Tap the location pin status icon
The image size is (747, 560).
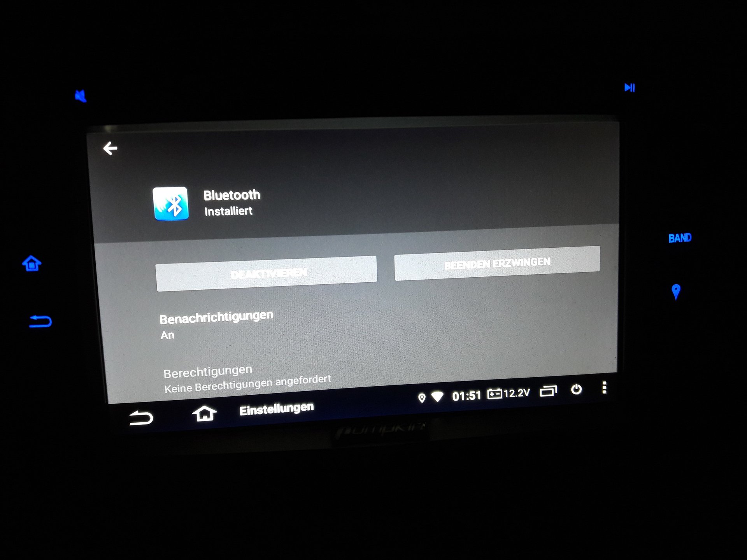(421, 398)
